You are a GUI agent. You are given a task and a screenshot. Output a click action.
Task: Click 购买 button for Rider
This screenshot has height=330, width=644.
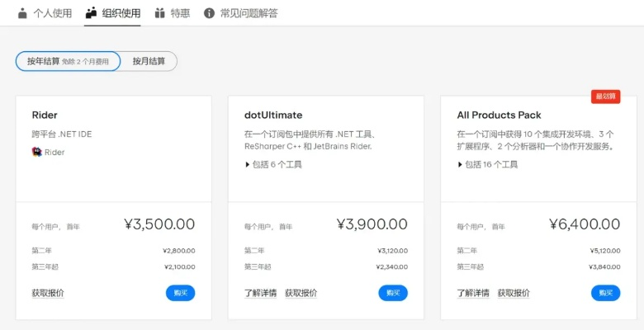(180, 293)
